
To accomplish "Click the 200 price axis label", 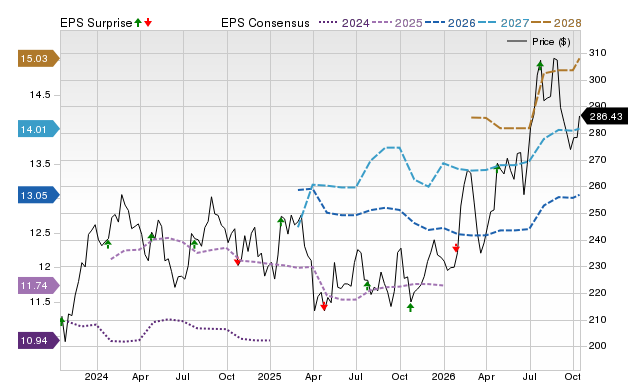I will [x=598, y=346].
